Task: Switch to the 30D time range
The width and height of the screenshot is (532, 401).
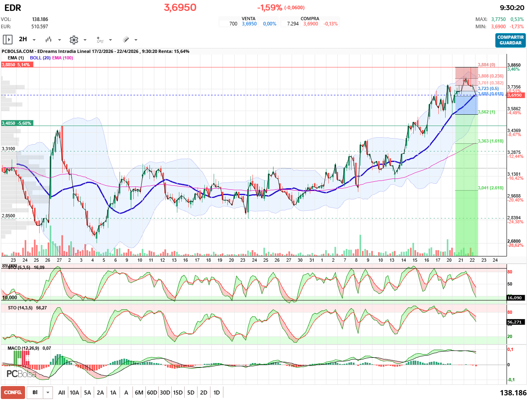Action: [x=165, y=393]
